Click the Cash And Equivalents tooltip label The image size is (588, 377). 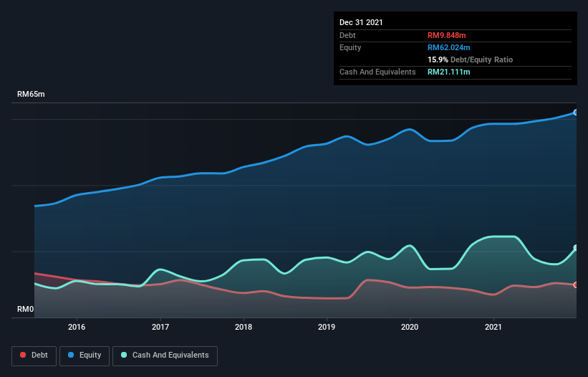377,72
